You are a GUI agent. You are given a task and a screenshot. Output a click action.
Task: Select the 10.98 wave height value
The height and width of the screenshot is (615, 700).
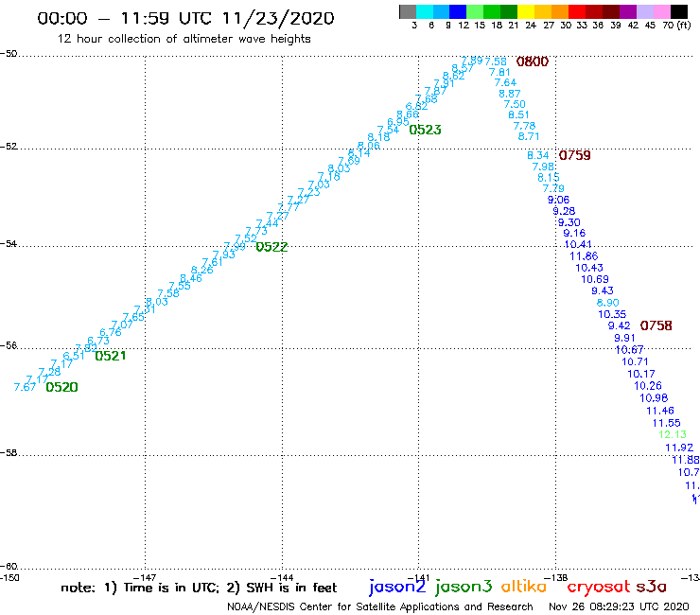click(654, 398)
